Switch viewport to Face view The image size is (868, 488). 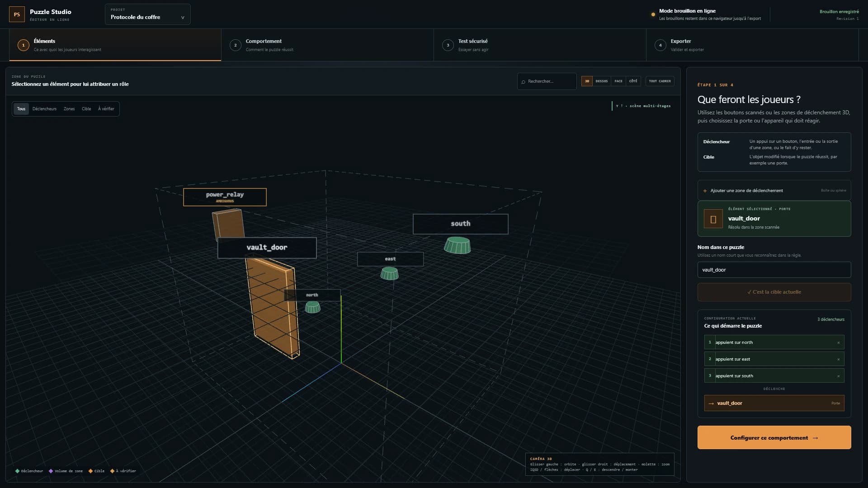(x=618, y=81)
